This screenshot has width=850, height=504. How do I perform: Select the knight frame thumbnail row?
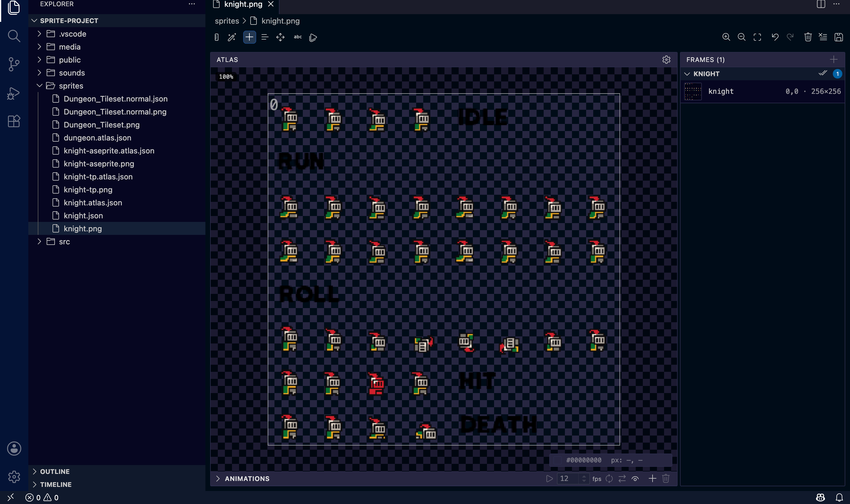tap(762, 91)
